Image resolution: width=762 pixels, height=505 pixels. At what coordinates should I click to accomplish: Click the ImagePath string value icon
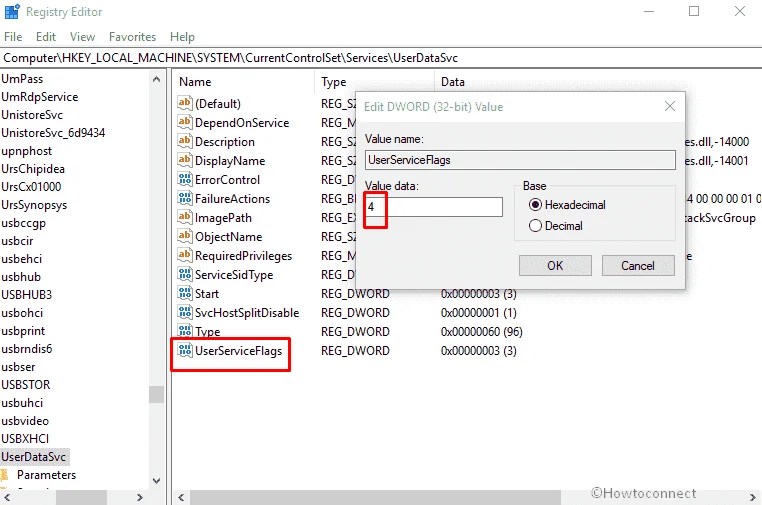coord(185,217)
